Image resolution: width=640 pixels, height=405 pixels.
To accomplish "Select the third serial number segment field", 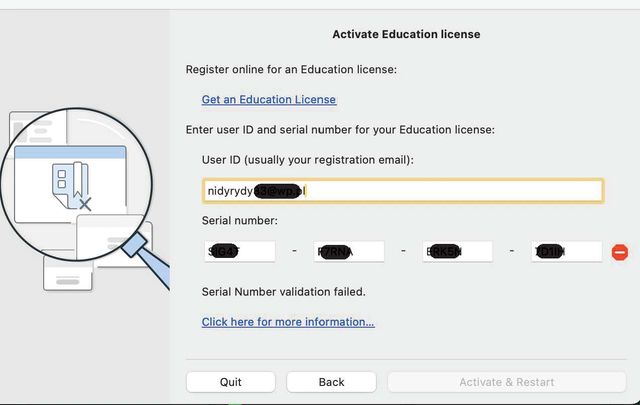I will [458, 252].
